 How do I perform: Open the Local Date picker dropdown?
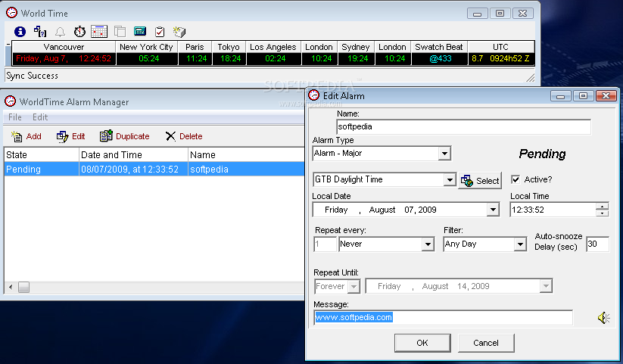pyautogui.click(x=493, y=210)
